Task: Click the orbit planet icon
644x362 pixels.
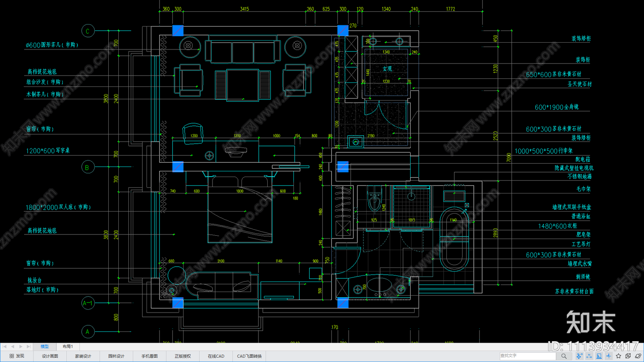Action: coord(638,356)
